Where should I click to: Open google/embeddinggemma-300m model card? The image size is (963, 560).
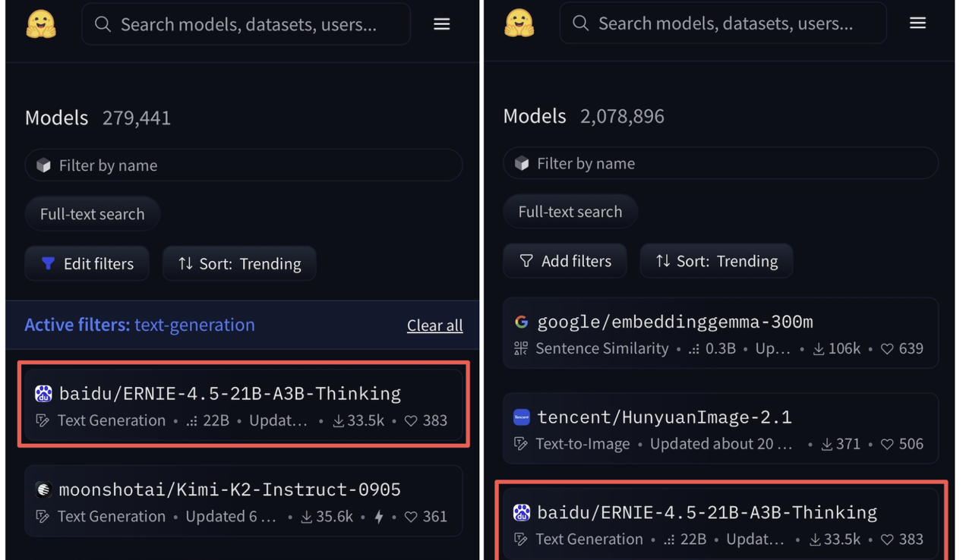pyautogui.click(x=674, y=322)
